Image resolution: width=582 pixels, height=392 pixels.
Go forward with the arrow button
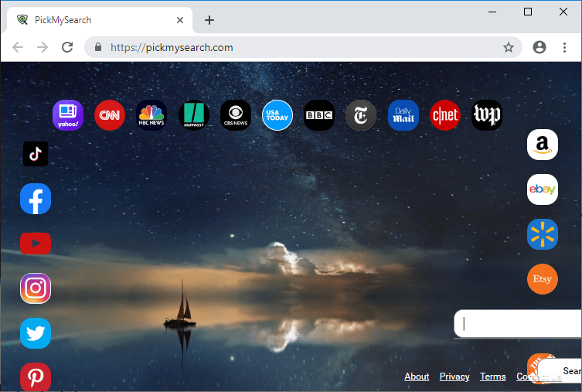pyautogui.click(x=43, y=47)
